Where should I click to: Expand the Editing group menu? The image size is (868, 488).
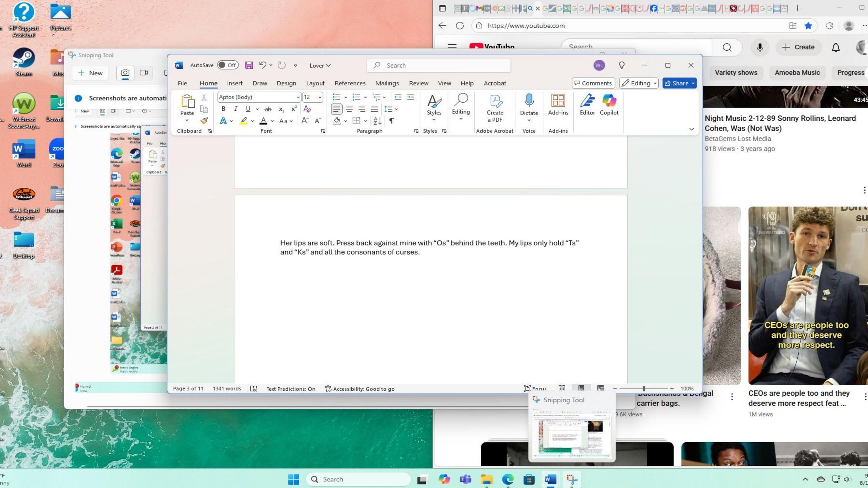[461, 107]
